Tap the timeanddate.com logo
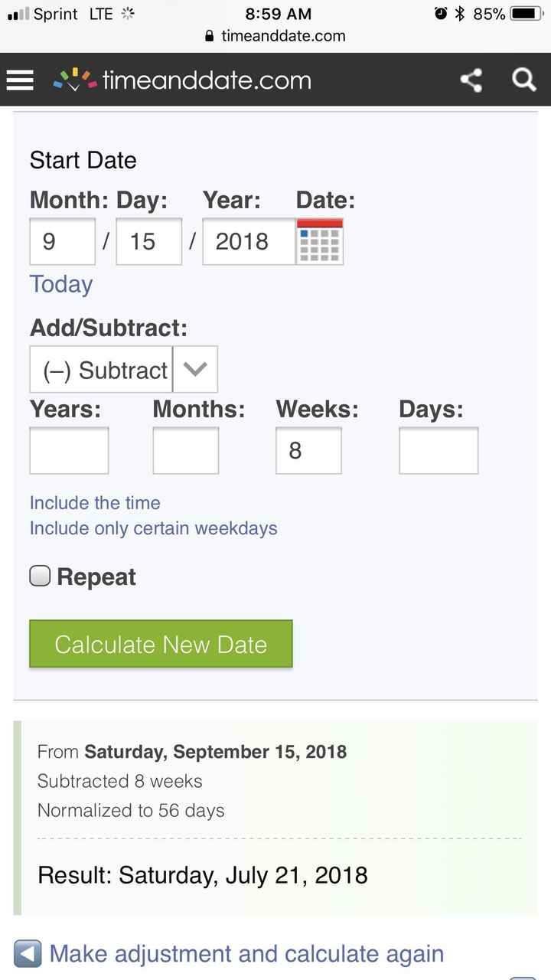 pos(182,80)
